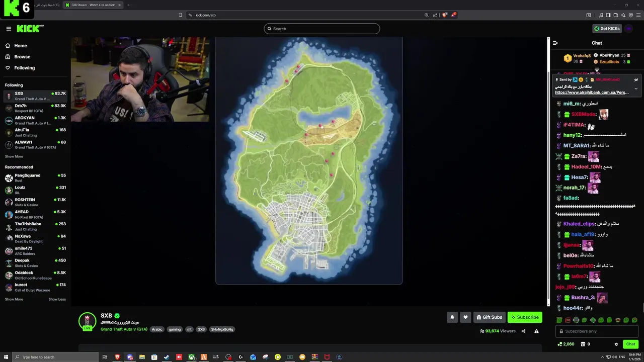
Task: Click the Subscribe button
Action: 525,317
